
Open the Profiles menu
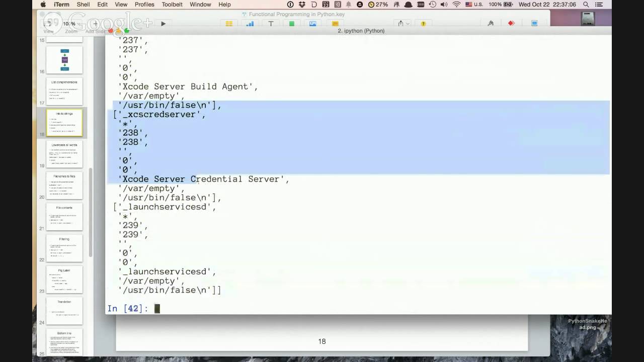point(144,5)
